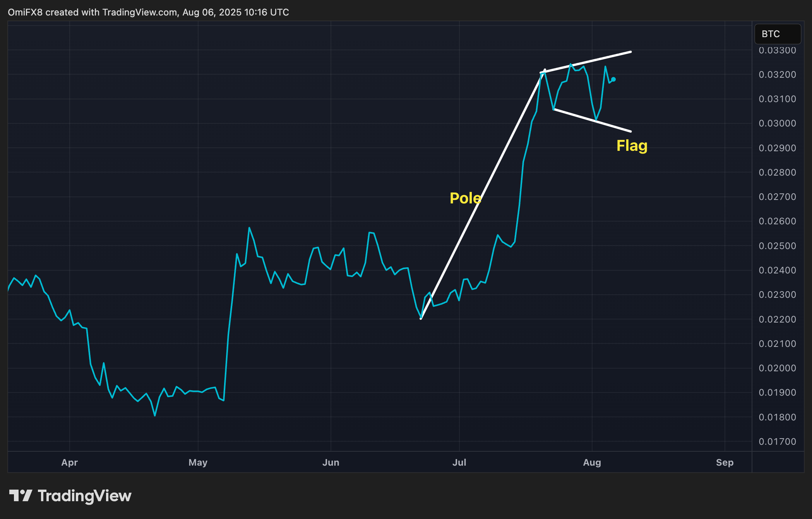Select Jul on the time axis
Viewport: 812px width, 519px height.
tap(459, 463)
